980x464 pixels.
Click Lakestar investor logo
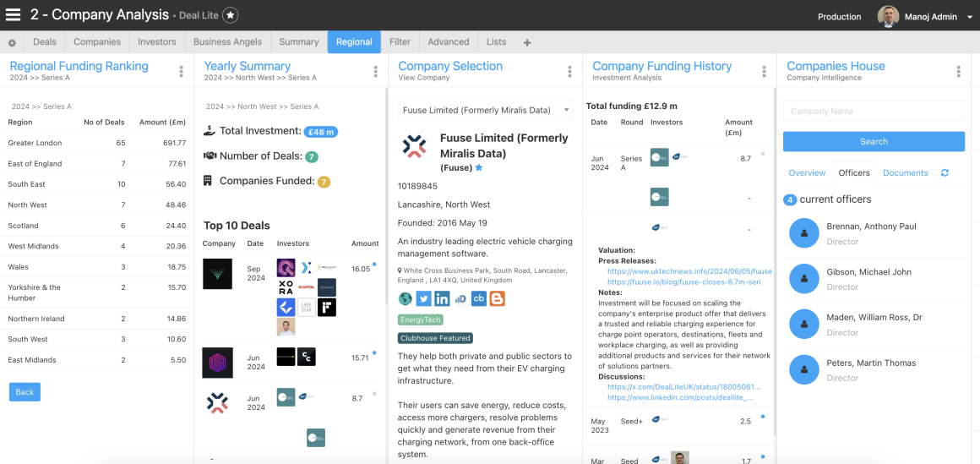(x=306, y=307)
